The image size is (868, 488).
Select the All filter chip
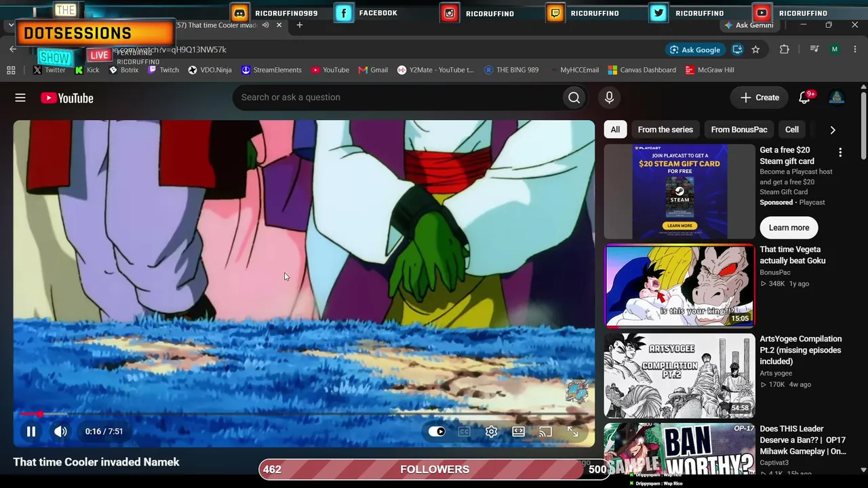(x=615, y=129)
